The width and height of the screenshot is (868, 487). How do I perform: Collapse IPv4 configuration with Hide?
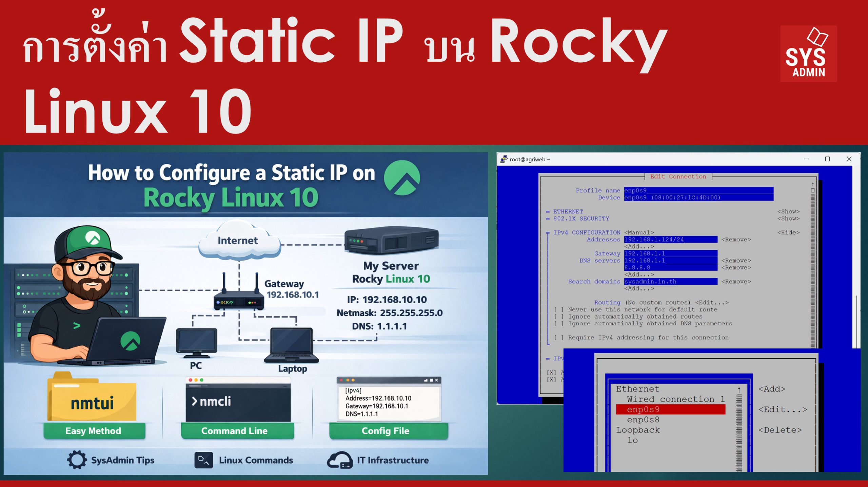788,232
